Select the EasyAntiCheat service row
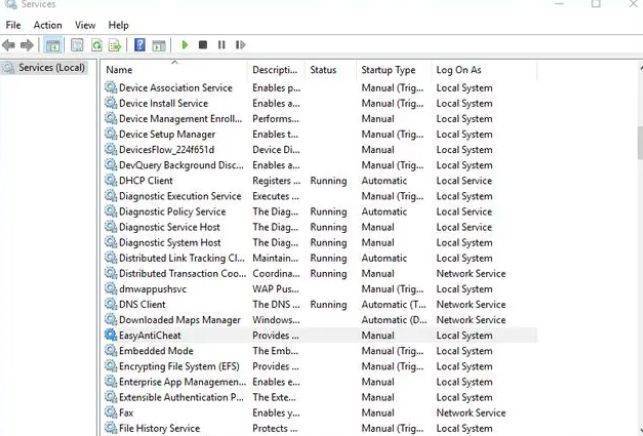 pos(150,335)
